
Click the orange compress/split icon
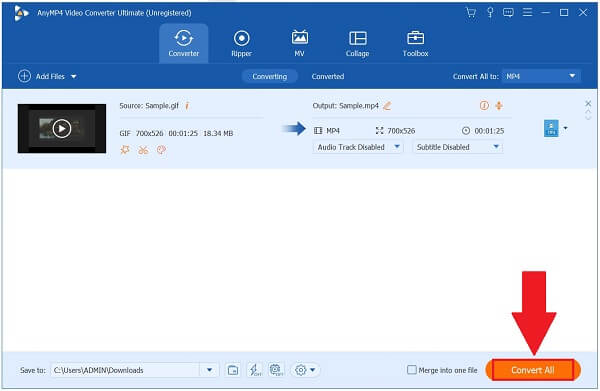[499, 105]
